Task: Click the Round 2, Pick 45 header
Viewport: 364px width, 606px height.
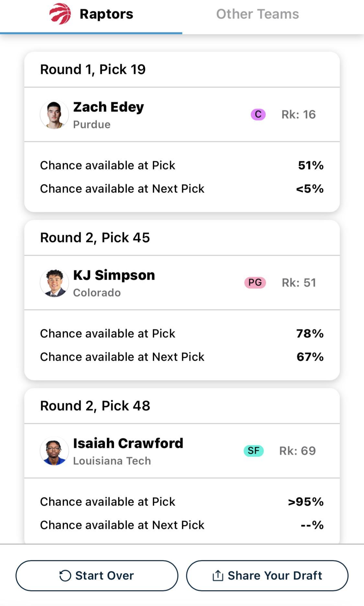Action: [x=95, y=238]
